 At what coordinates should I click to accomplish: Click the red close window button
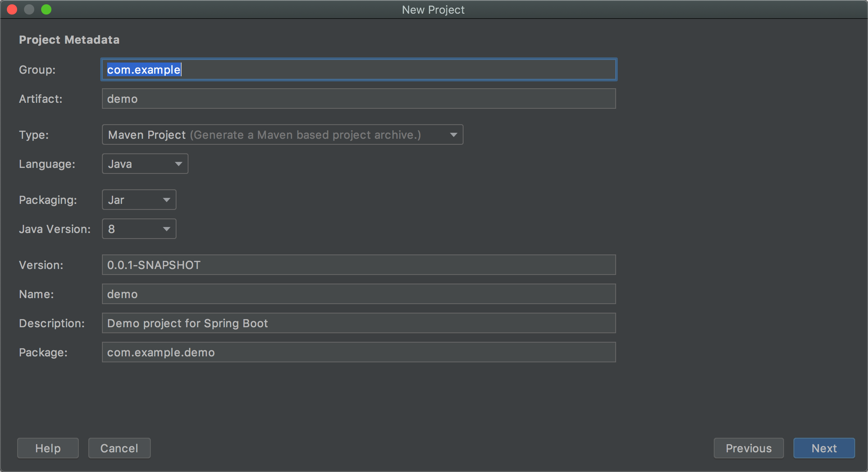(12, 9)
